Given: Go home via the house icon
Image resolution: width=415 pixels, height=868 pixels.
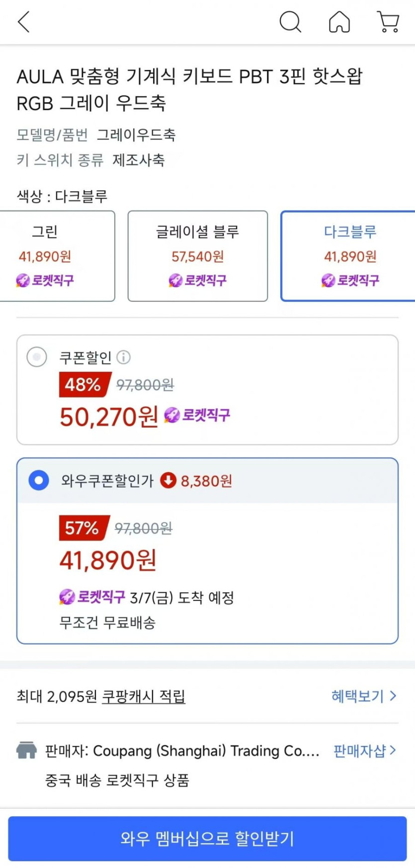Looking at the screenshot, I should pos(339,22).
